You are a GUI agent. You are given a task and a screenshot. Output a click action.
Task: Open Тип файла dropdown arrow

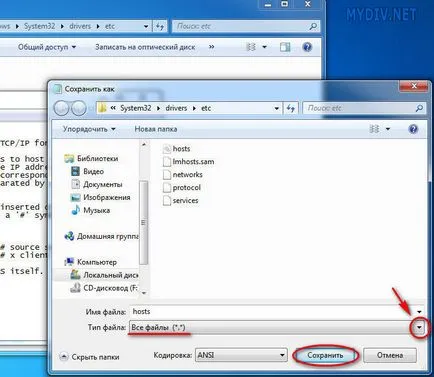click(x=419, y=328)
